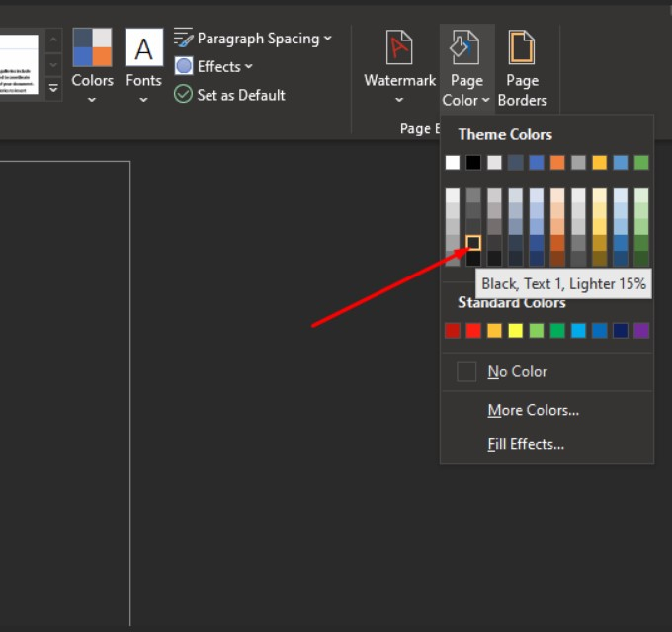Open Fill Effects dialog

click(x=525, y=444)
